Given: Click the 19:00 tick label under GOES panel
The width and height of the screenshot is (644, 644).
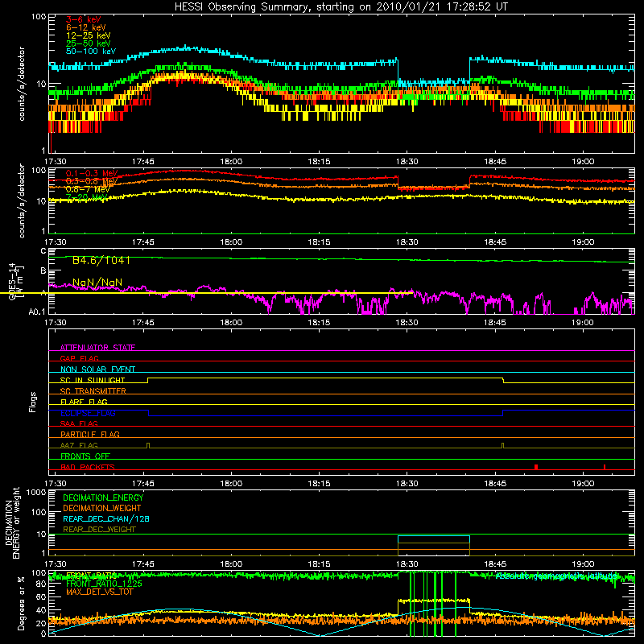Looking at the screenshot, I should (x=583, y=323).
